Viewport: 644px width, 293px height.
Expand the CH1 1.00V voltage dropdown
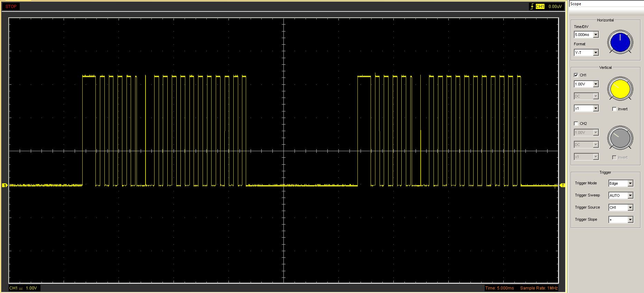pyautogui.click(x=596, y=84)
